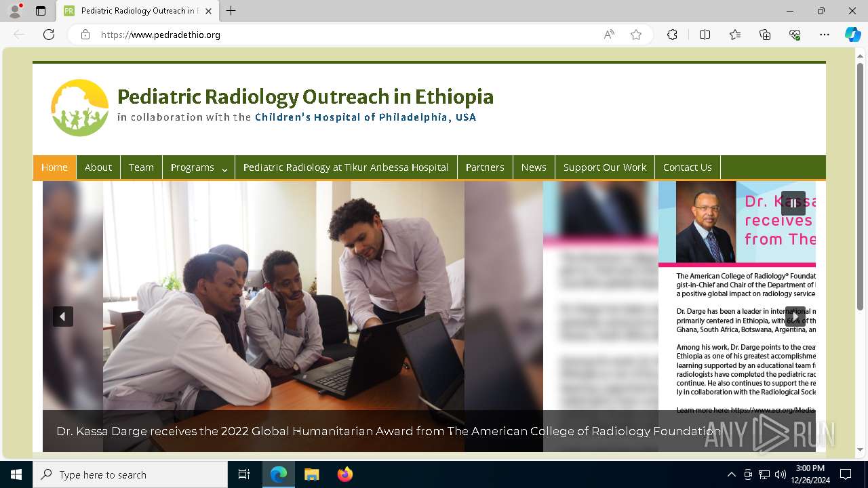Screen dimensions: 868x488
Task: Open Collections icon
Action: (x=765, y=35)
